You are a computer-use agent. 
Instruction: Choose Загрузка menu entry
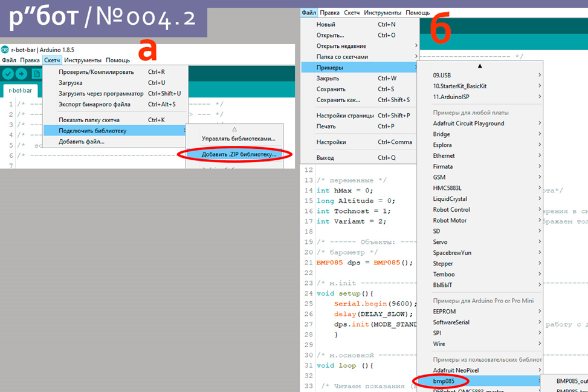pyautogui.click(x=115, y=83)
